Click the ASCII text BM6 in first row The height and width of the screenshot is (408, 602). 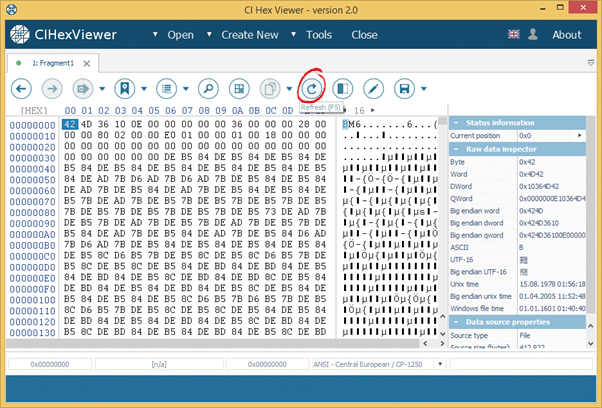coord(351,124)
